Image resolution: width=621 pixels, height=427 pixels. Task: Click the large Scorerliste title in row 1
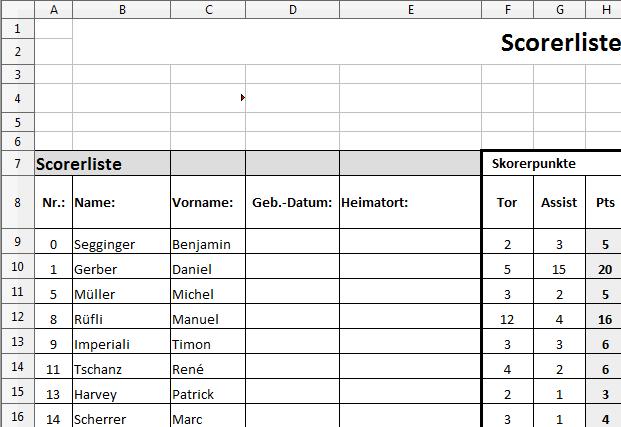[558, 42]
